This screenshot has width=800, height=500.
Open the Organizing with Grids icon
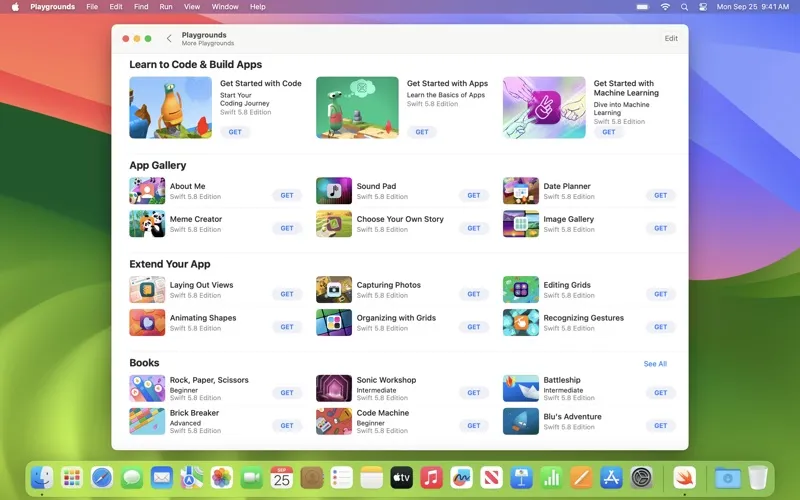334,322
